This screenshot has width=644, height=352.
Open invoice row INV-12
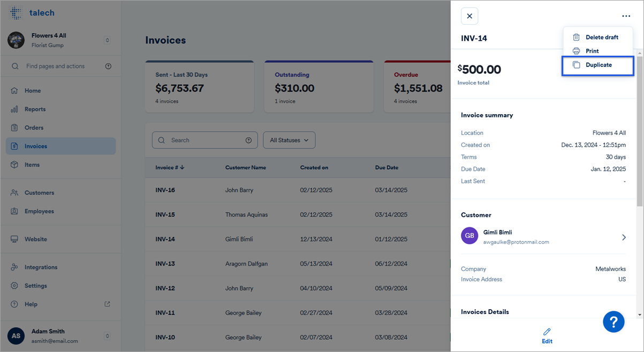point(298,288)
